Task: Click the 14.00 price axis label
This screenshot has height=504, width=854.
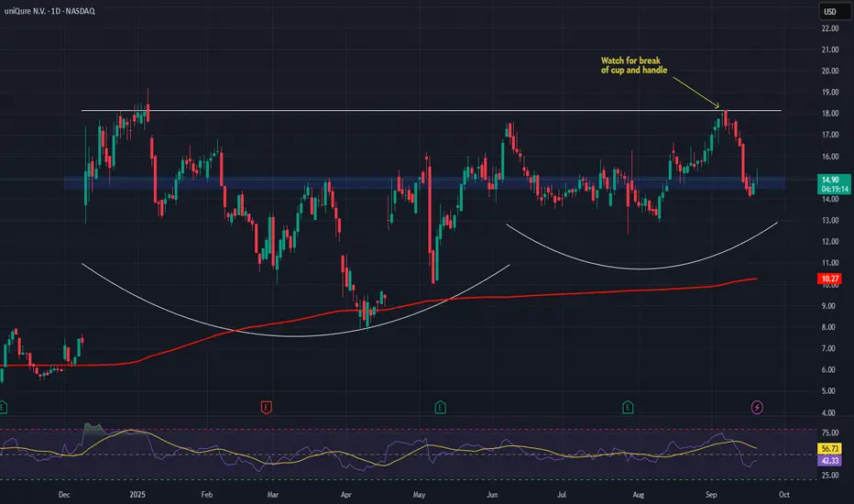Action: click(830, 199)
